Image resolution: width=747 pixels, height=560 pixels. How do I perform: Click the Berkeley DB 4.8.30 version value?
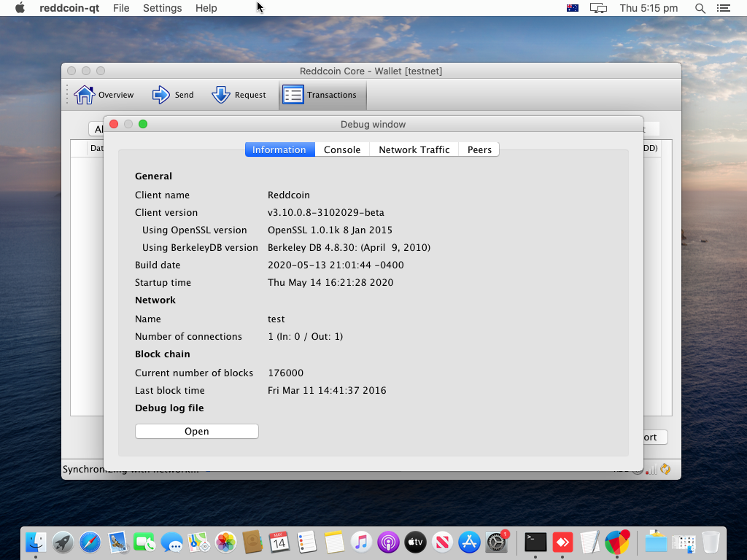point(349,248)
